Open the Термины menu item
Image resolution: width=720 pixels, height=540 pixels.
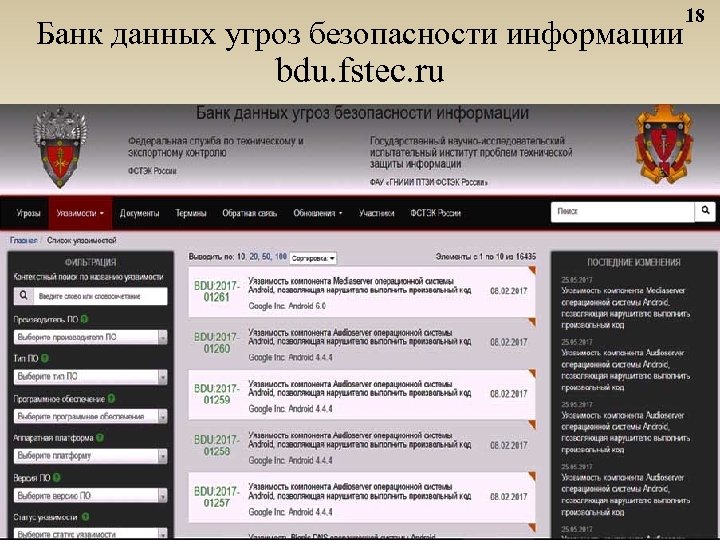pos(191,213)
